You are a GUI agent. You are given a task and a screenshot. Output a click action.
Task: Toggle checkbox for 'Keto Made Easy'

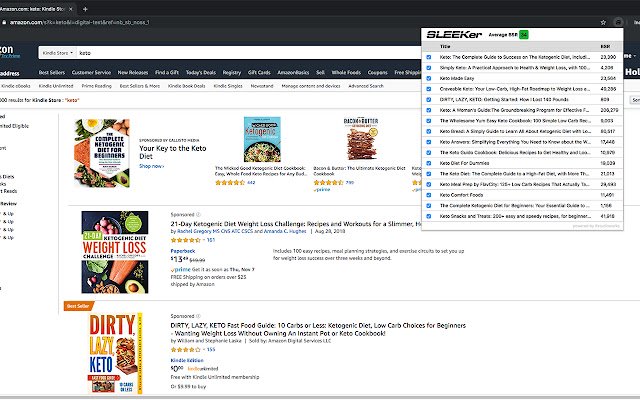429,78
